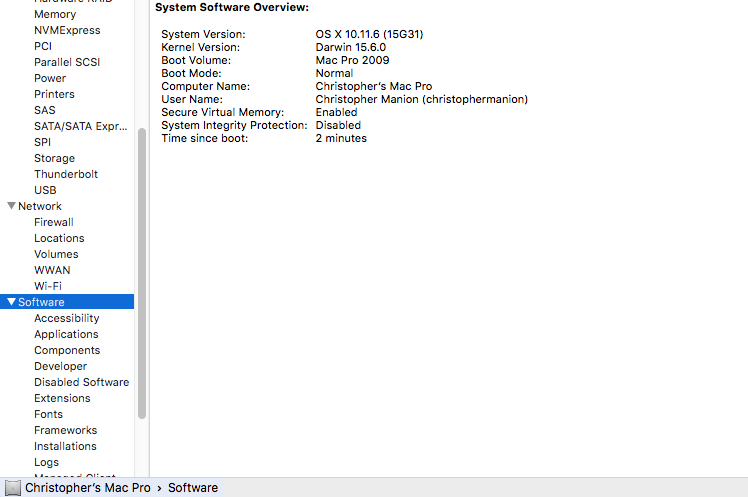The image size is (748, 497).
Task: Select Printers in the sidebar
Action: (54, 94)
